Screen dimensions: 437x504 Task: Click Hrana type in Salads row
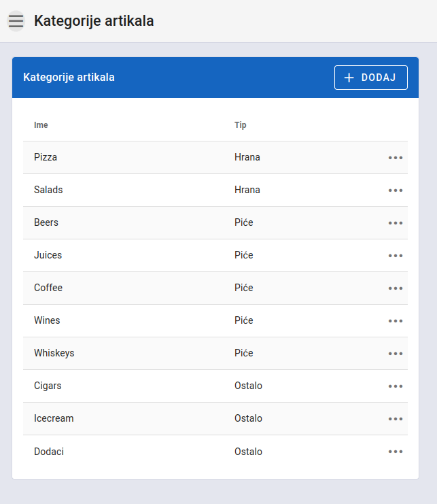point(247,190)
